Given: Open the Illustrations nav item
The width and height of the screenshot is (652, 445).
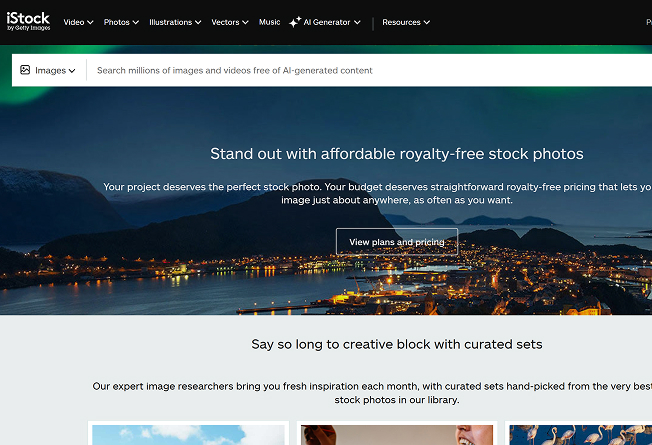Looking at the screenshot, I should click(x=170, y=22).
